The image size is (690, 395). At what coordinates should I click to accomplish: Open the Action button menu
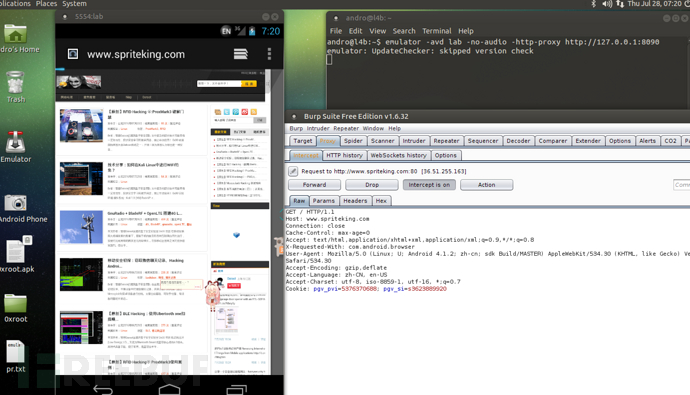[486, 185]
